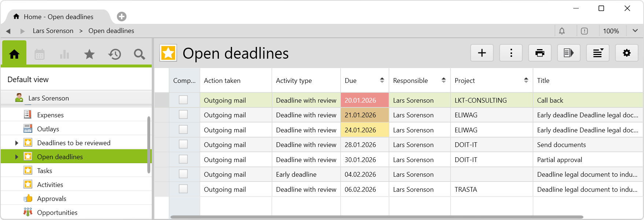Go forward with the right arrow
The height and width of the screenshot is (220, 644).
22,31
